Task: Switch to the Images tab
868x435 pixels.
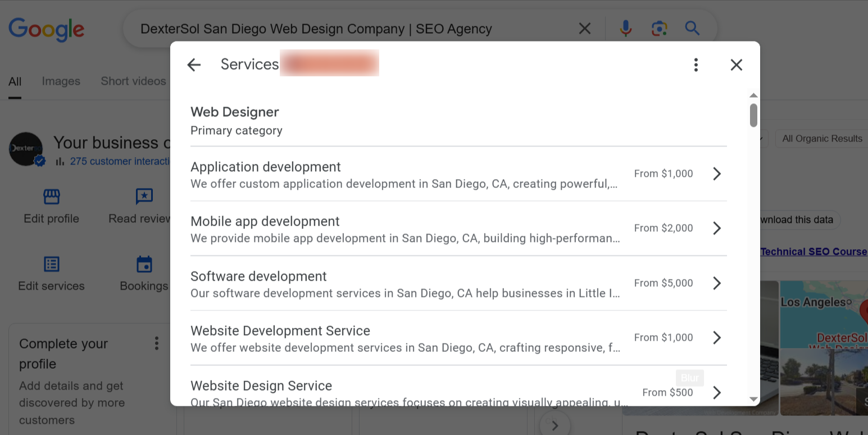Action: 61,81
